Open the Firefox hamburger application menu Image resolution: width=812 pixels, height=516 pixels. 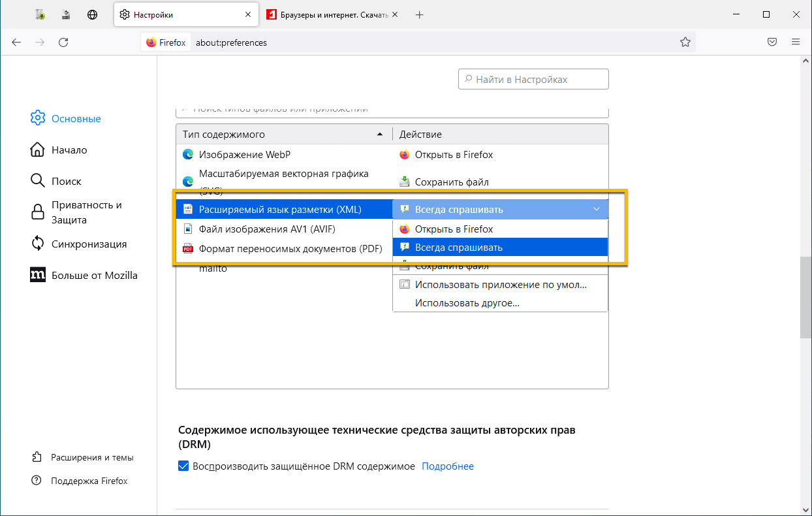point(795,42)
